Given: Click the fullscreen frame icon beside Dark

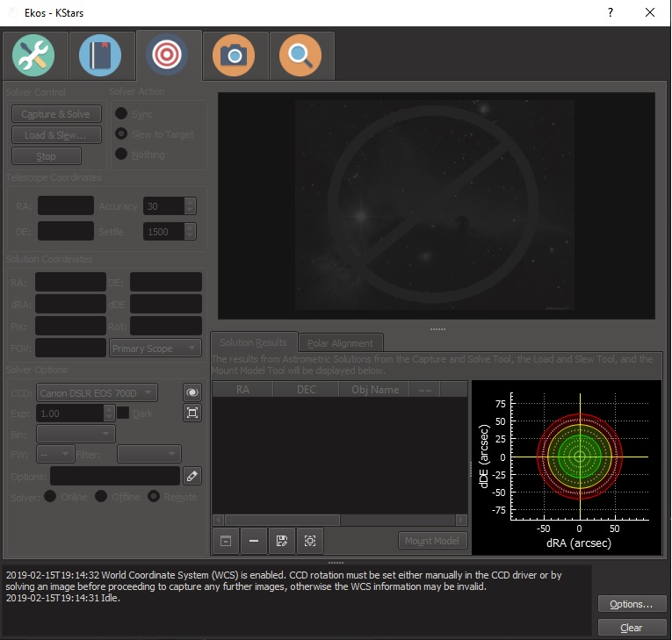Looking at the screenshot, I should tap(192, 413).
